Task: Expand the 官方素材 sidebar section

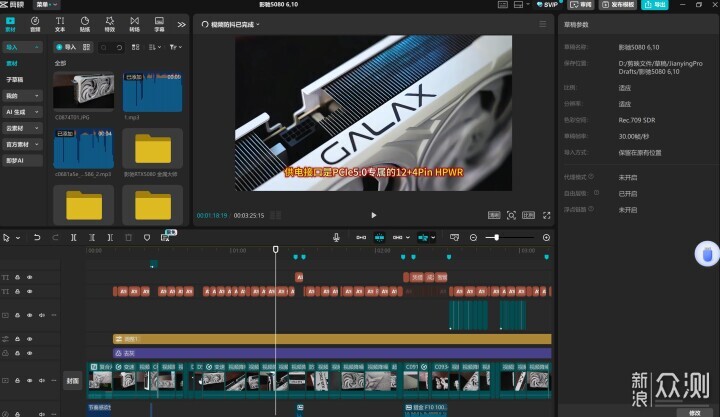Action: 22,144
